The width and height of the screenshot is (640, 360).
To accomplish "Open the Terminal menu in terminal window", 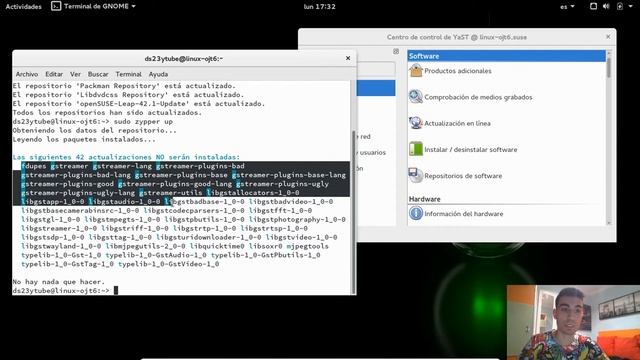I will pyautogui.click(x=128, y=74).
